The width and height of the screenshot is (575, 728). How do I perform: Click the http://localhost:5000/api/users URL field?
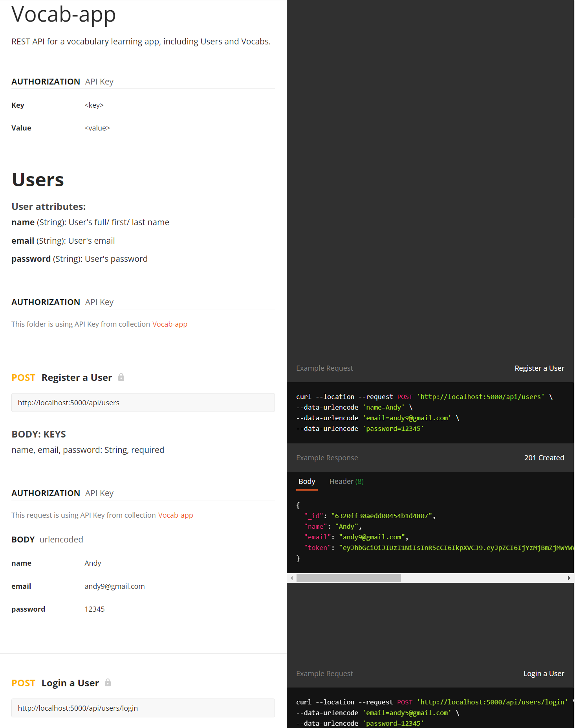pyautogui.click(x=143, y=403)
